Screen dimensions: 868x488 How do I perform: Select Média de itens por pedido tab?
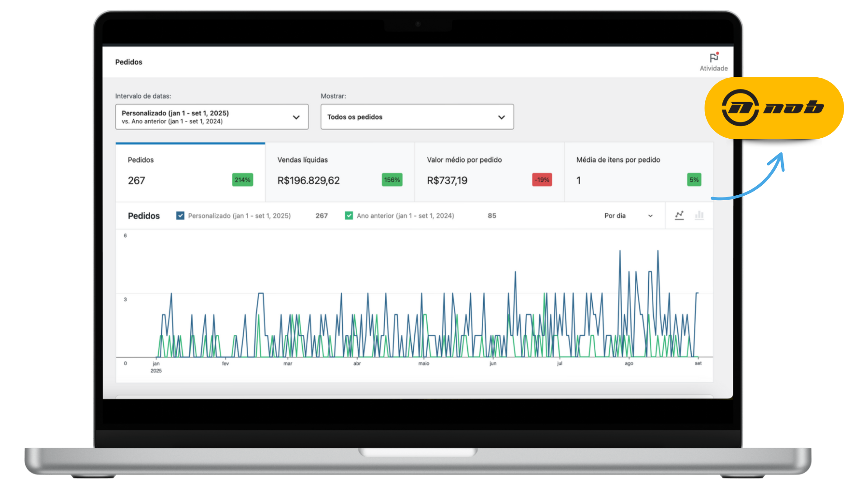638,172
